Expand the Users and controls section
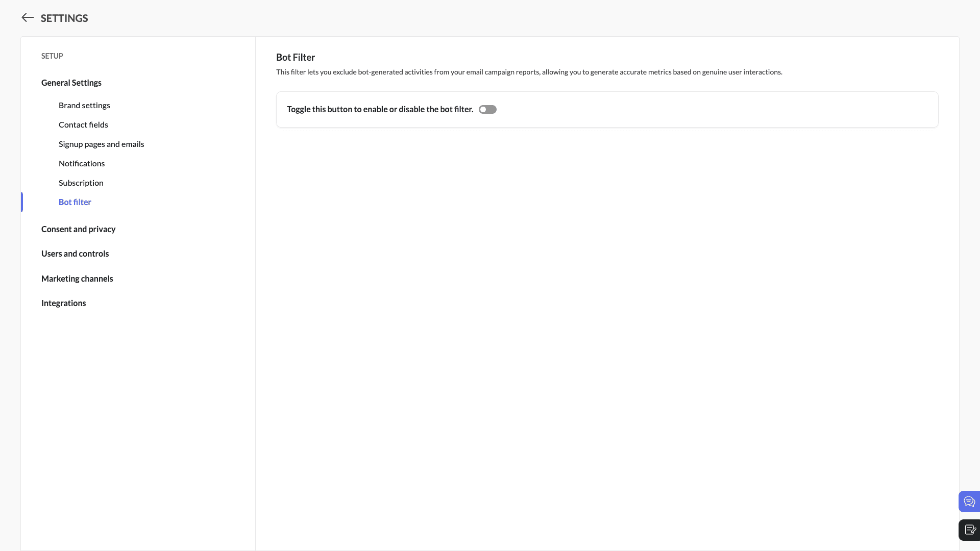 [x=75, y=254]
